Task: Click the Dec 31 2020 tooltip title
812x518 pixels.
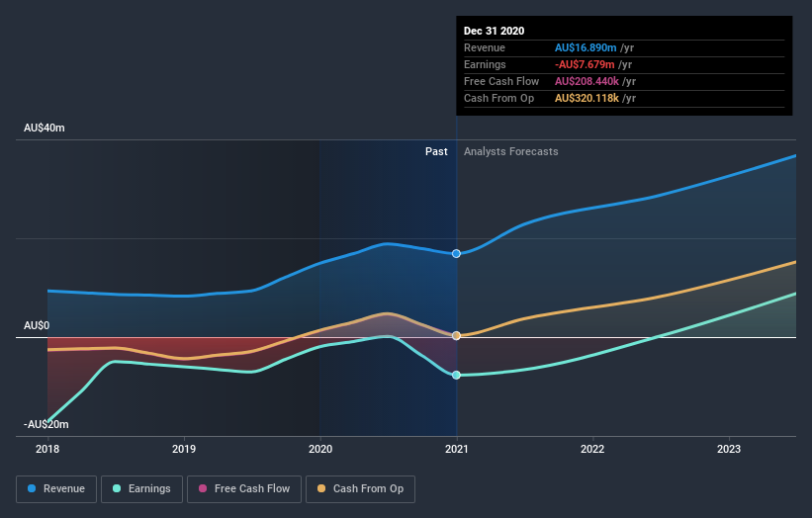Action: coord(495,31)
